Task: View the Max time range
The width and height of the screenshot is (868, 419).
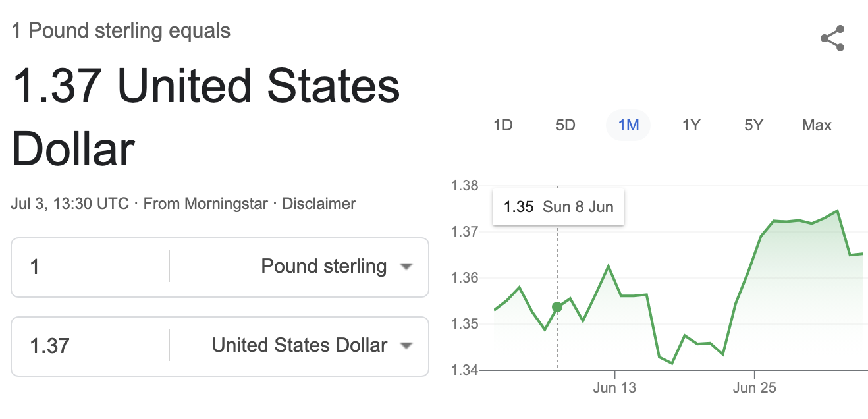Action: coord(817,125)
